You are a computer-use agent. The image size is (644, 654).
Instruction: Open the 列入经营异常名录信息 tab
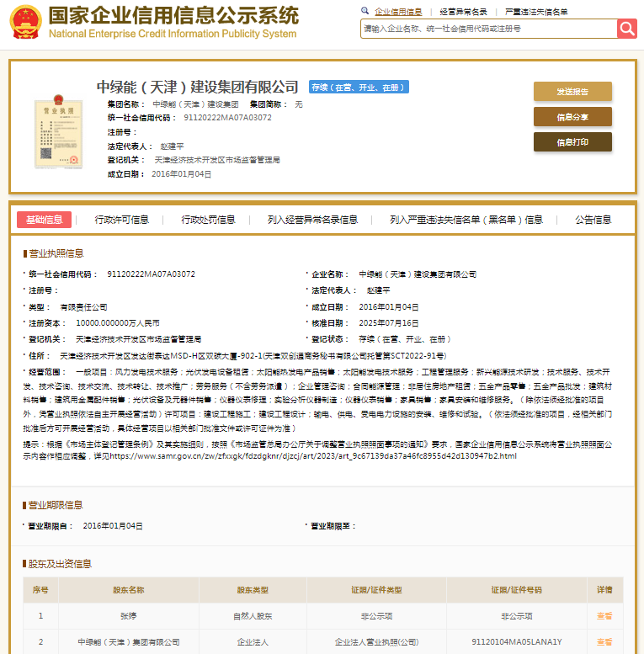click(x=312, y=220)
